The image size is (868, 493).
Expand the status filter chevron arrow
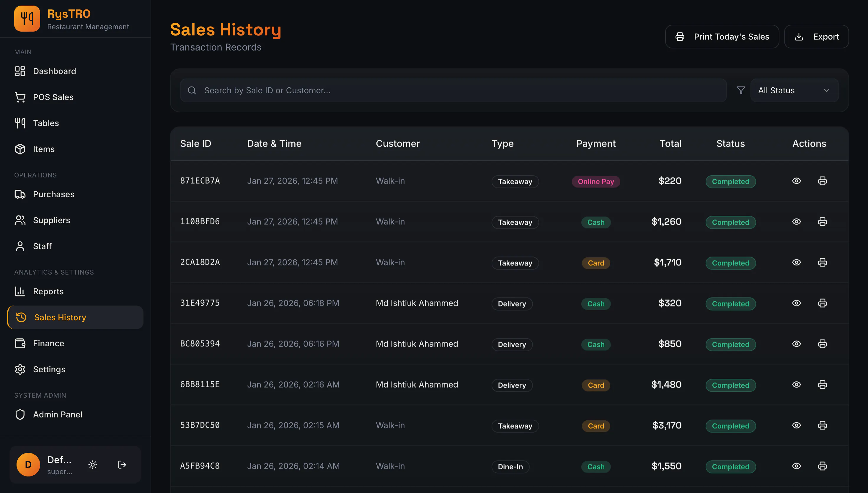click(827, 90)
